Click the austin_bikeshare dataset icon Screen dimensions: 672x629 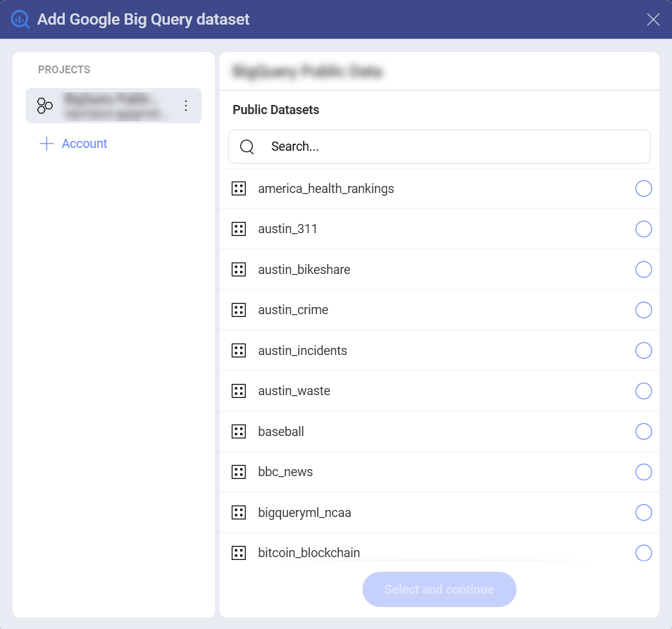239,270
